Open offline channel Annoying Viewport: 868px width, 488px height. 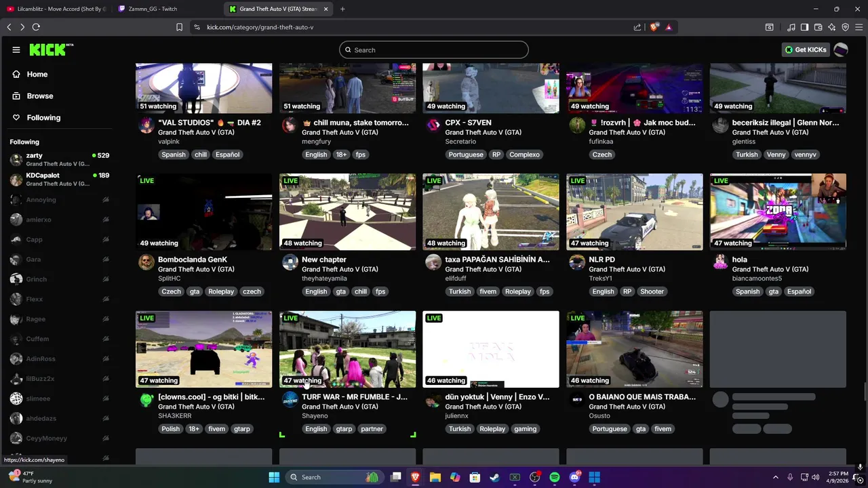pos(59,200)
